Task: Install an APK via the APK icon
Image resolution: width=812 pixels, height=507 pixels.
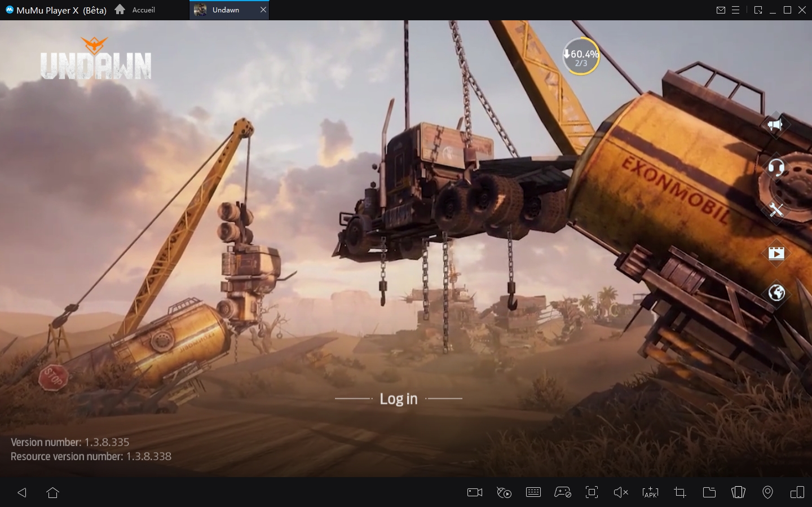Action: [x=650, y=492]
